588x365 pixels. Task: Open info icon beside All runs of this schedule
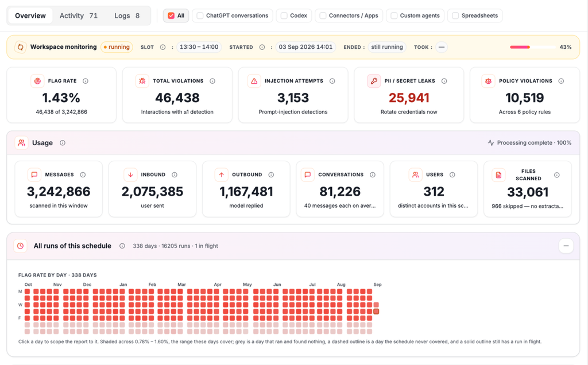122,246
